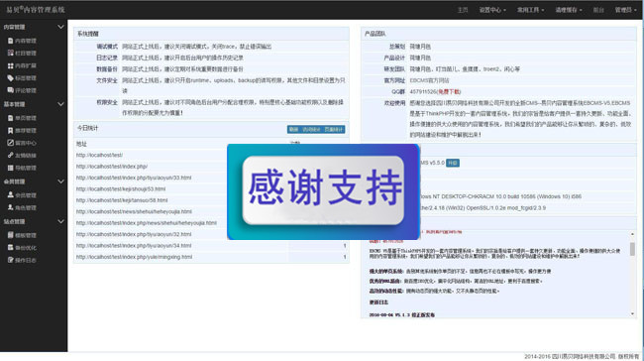Click the 地址 column header

coord(81,144)
